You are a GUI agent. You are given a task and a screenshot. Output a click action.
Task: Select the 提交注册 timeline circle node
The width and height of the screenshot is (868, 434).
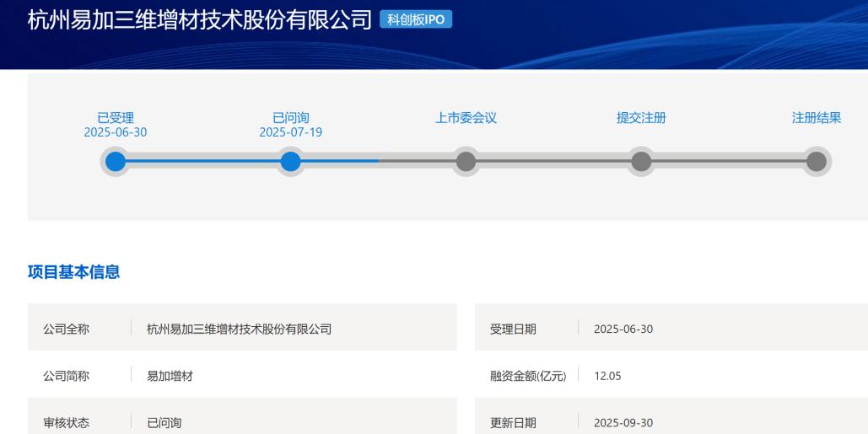tap(641, 161)
